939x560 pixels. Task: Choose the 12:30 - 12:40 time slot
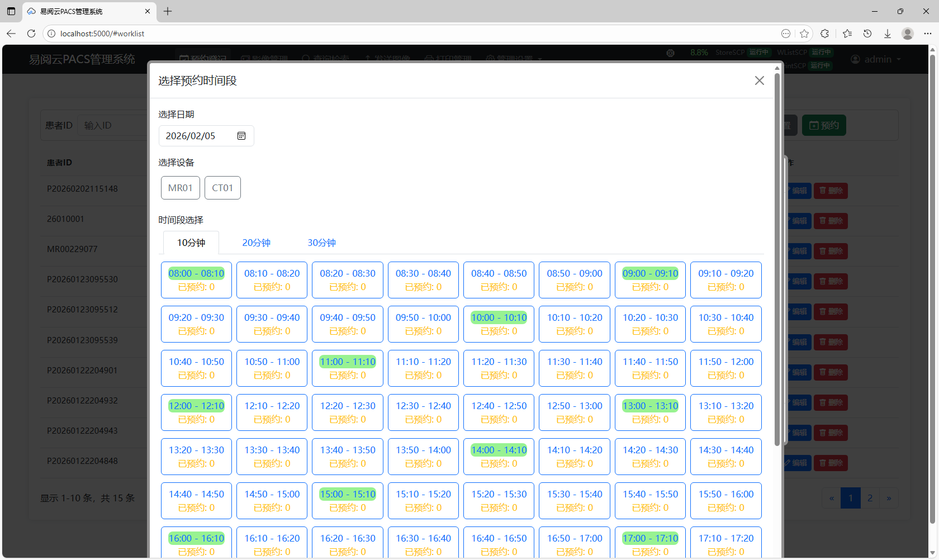423,412
